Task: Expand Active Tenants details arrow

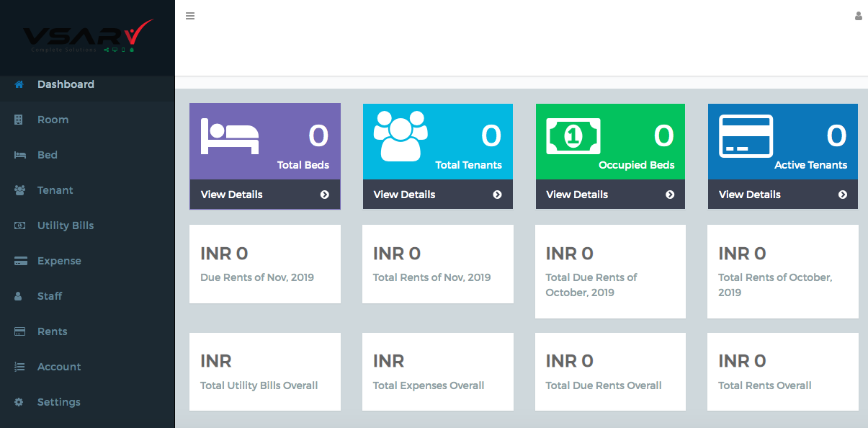Action: [843, 195]
